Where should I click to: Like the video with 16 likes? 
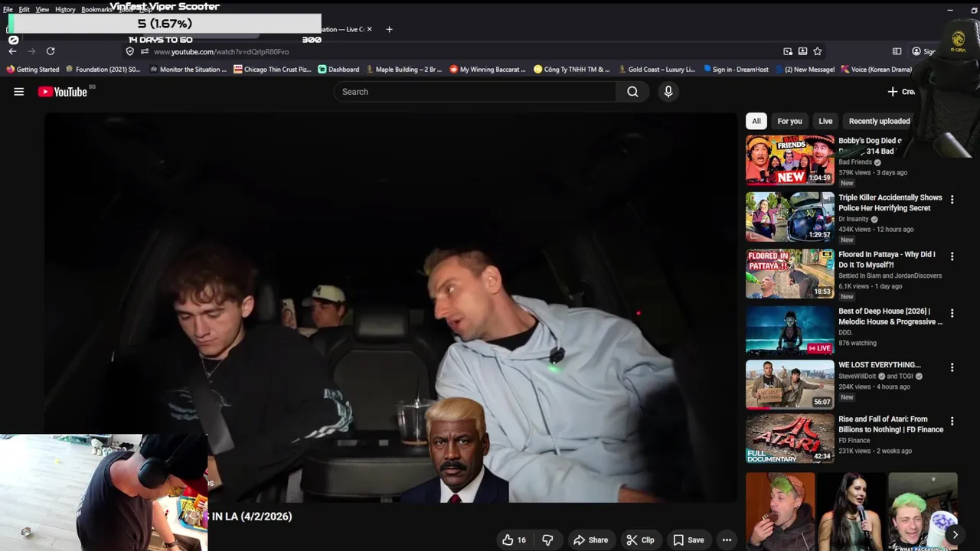tap(514, 540)
